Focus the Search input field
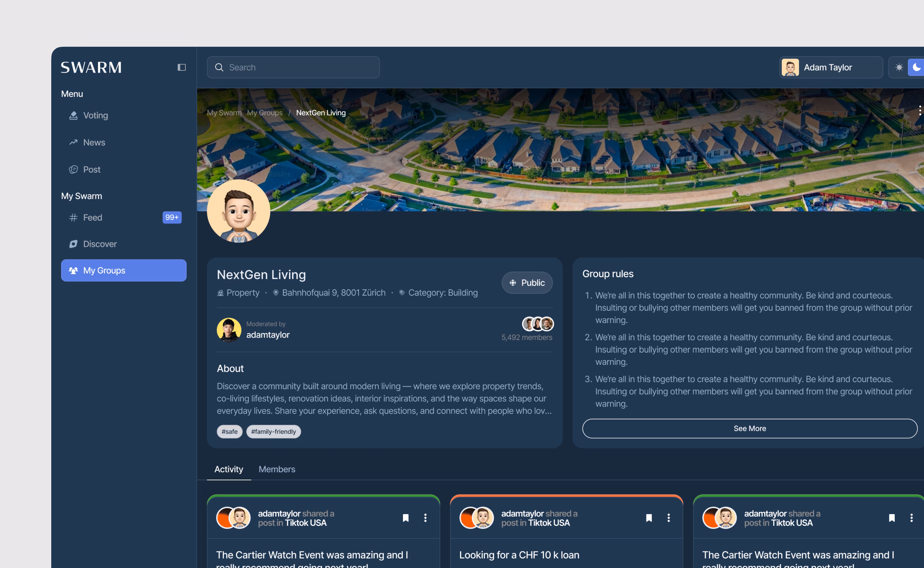The image size is (924, 568). click(x=293, y=67)
